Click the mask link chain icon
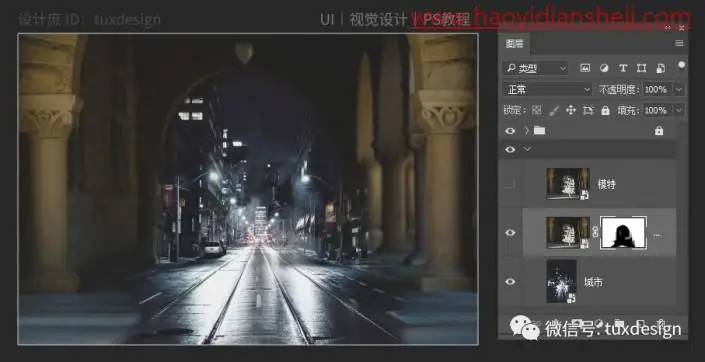This screenshot has height=362, width=705. click(595, 232)
